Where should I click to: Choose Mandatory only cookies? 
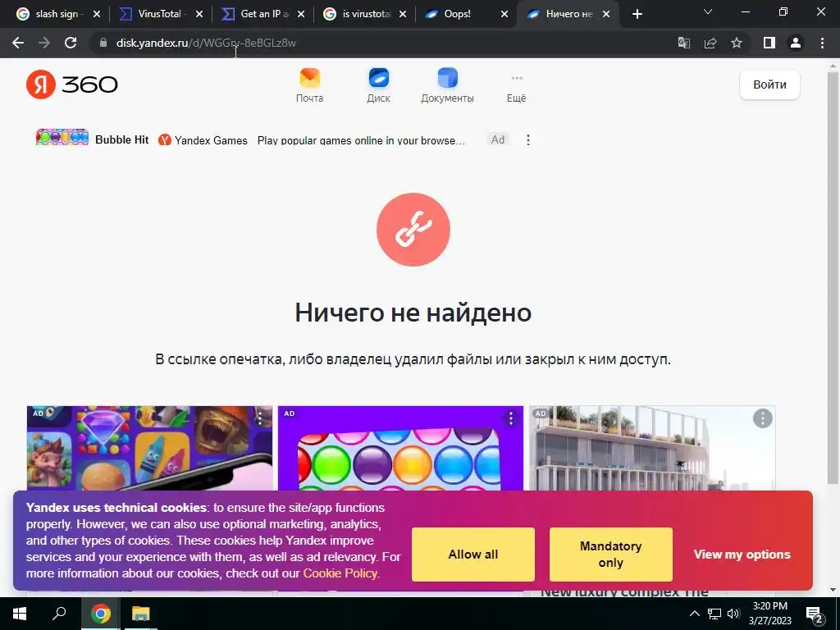point(610,555)
